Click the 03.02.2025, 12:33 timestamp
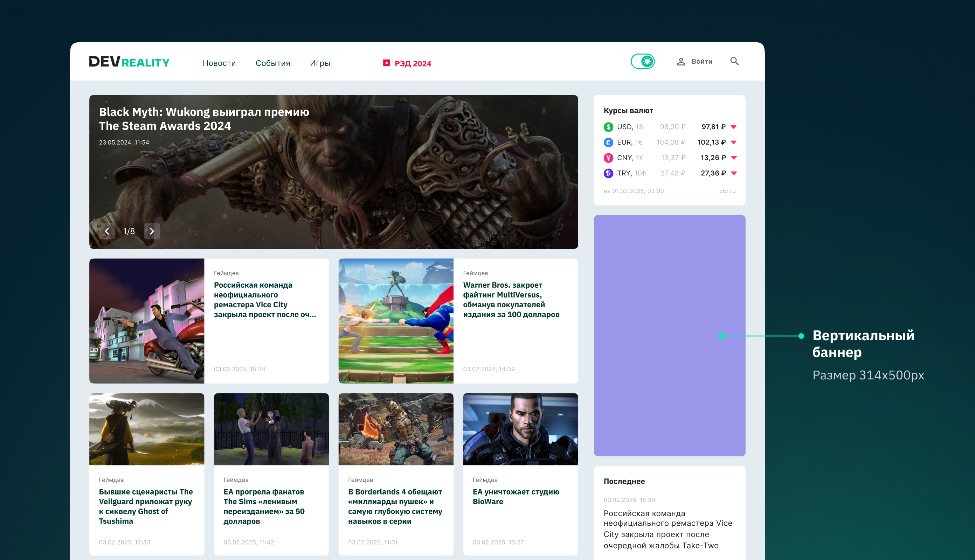Image resolution: width=975 pixels, height=560 pixels. [x=124, y=542]
